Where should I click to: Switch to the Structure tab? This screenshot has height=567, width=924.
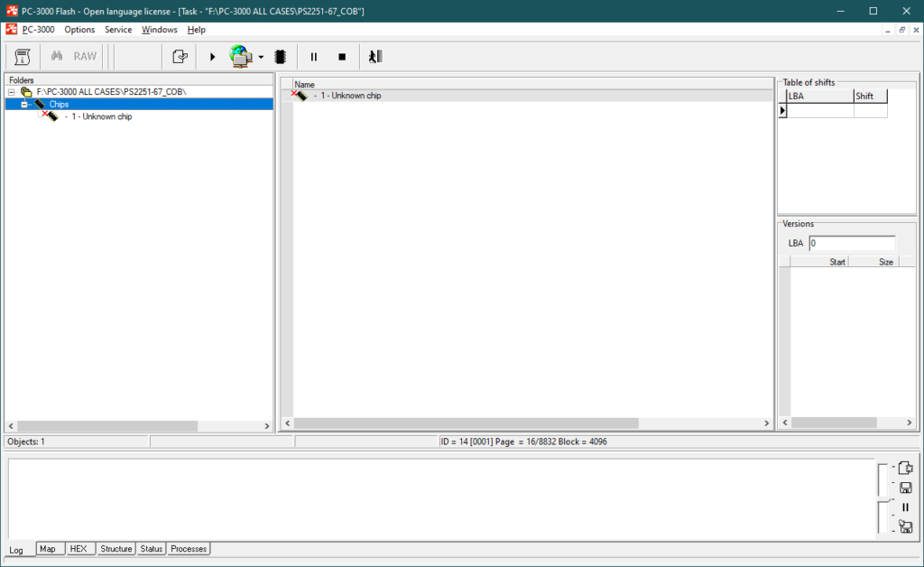pos(116,549)
